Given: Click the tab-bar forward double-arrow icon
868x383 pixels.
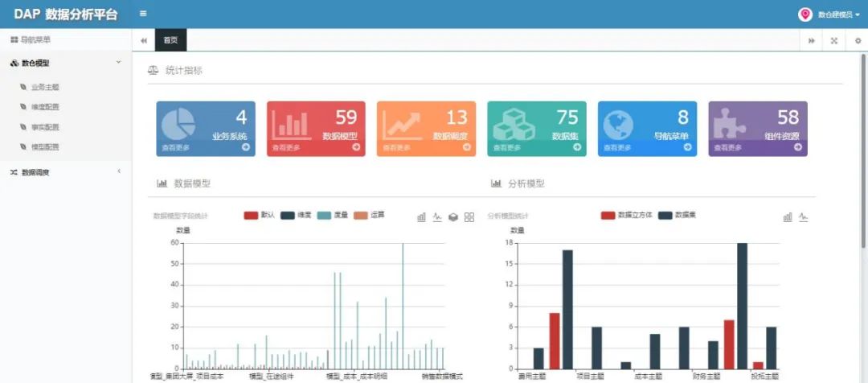Looking at the screenshot, I should [812, 40].
